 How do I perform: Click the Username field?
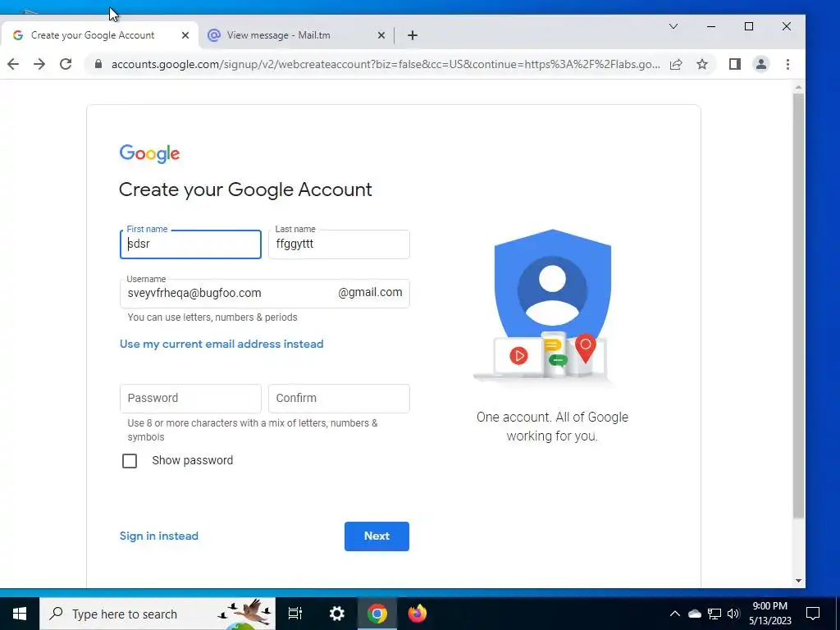pyautogui.click(x=265, y=293)
